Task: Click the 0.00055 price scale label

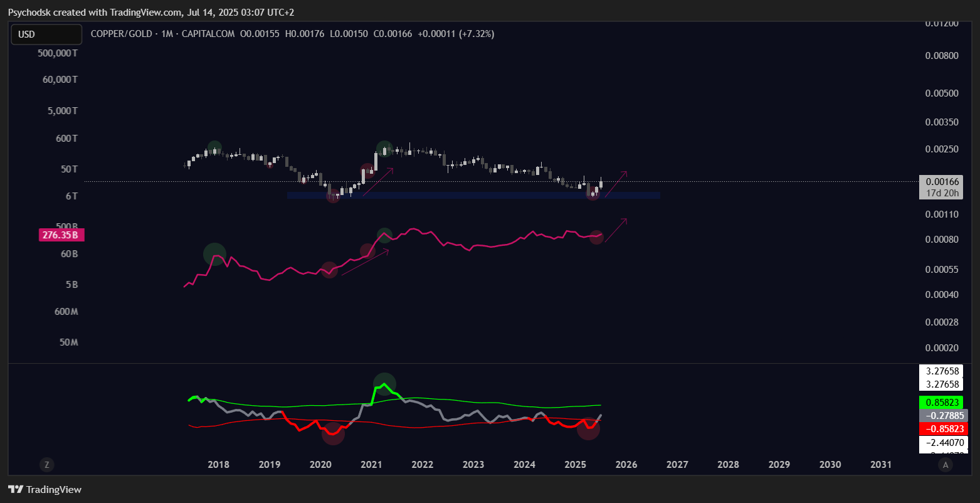Action: (x=942, y=270)
